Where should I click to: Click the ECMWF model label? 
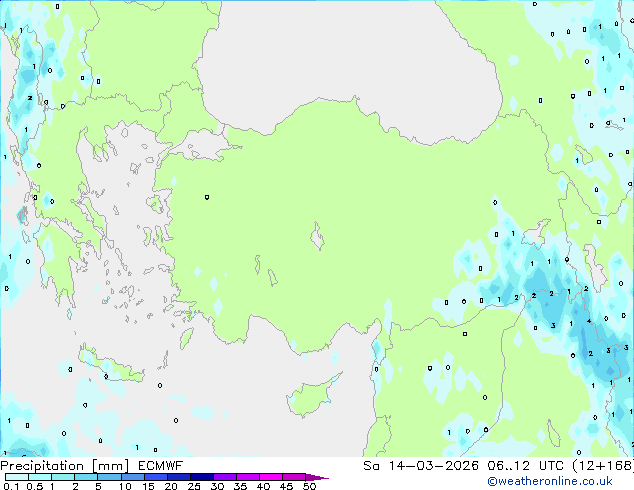(161, 466)
